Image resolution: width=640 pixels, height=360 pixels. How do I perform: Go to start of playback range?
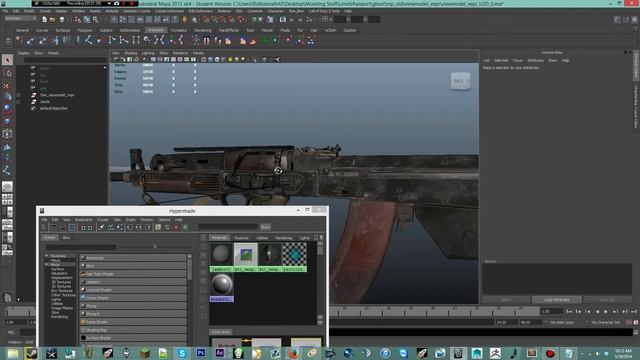pyautogui.click(x=569, y=311)
